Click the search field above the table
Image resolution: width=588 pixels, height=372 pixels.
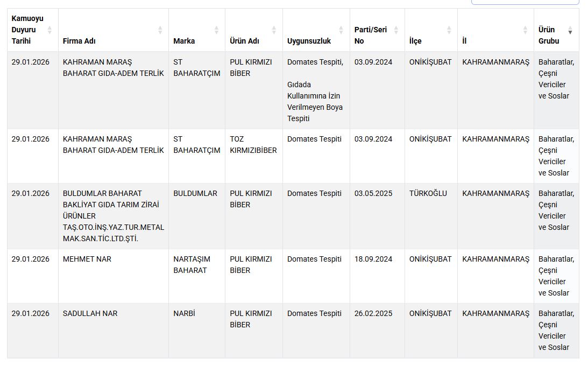[x=525, y=2]
